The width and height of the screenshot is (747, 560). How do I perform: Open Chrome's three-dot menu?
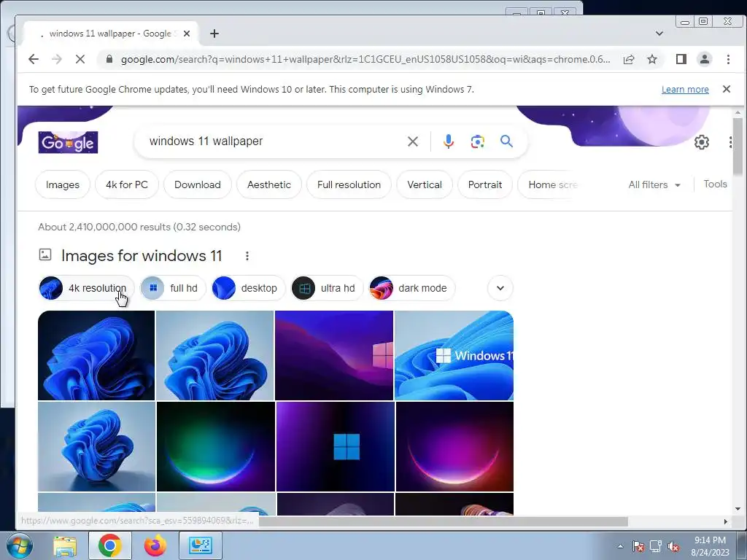728,59
